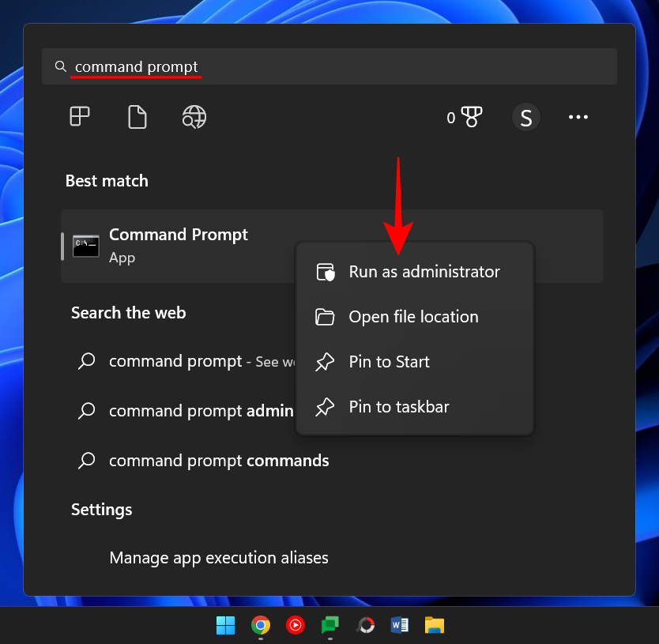Image resolution: width=659 pixels, height=644 pixels.
Task: Click the Start button
Action: (225, 625)
